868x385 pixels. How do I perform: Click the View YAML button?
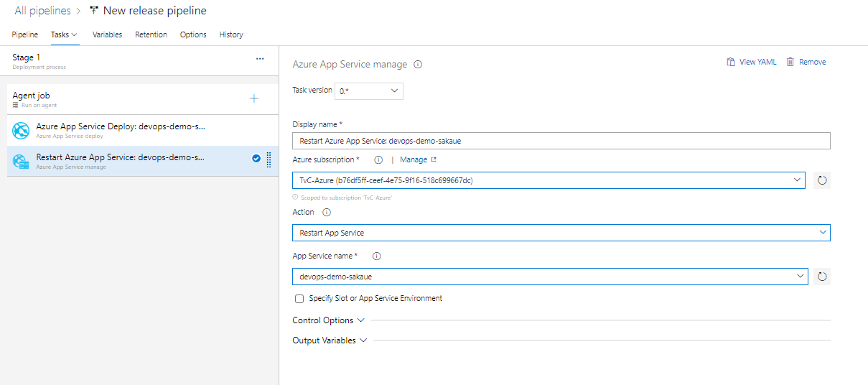[x=751, y=62]
